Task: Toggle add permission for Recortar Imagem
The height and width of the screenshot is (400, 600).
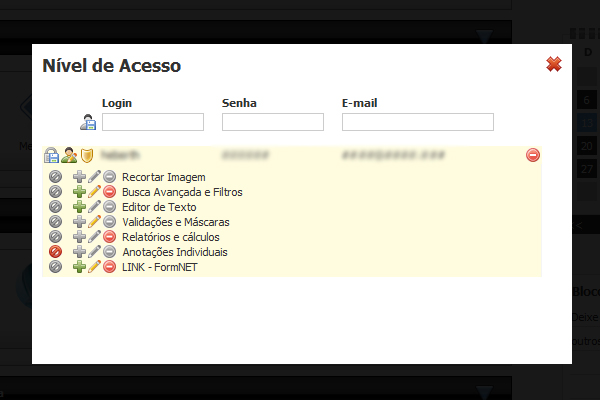Action: 79,177
